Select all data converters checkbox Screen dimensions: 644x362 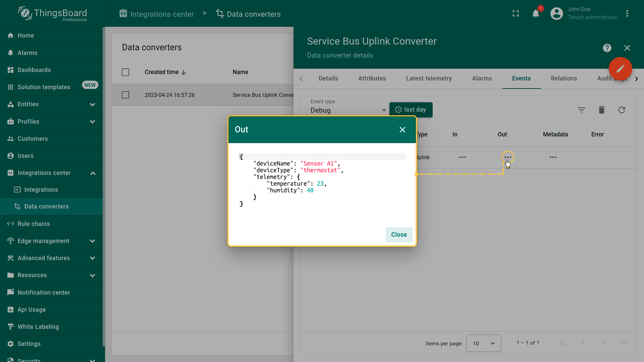125,72
